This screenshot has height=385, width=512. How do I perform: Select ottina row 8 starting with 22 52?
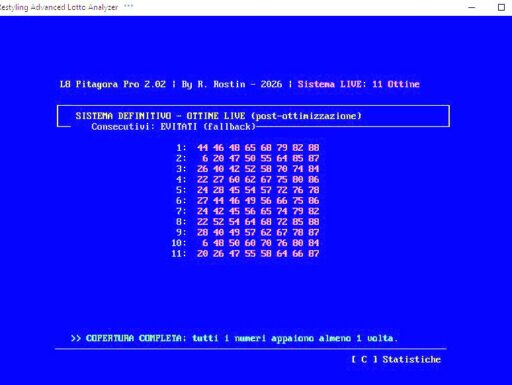coord(248,222)
